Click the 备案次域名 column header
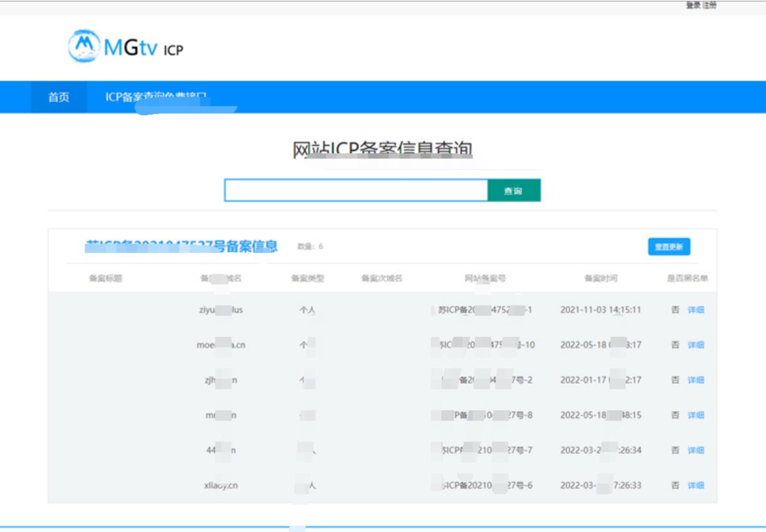Image resolution: width=766 pixels, height=532 pixels. 382,278
